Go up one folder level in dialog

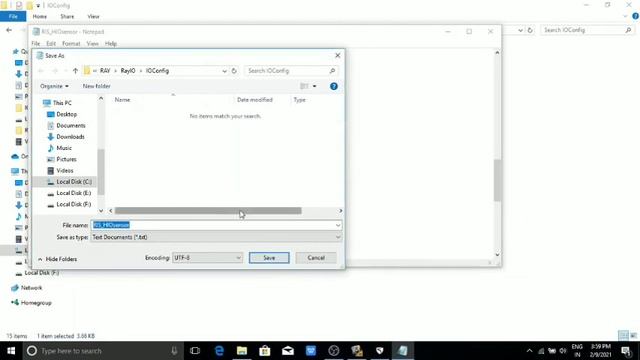pos(75,71)
